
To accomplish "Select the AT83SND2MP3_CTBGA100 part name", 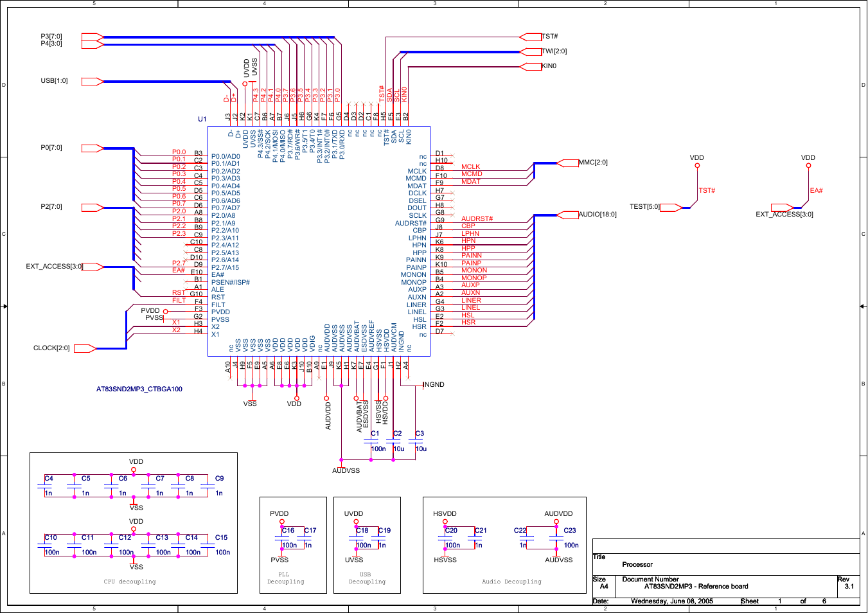I will [x=139, y=389].
